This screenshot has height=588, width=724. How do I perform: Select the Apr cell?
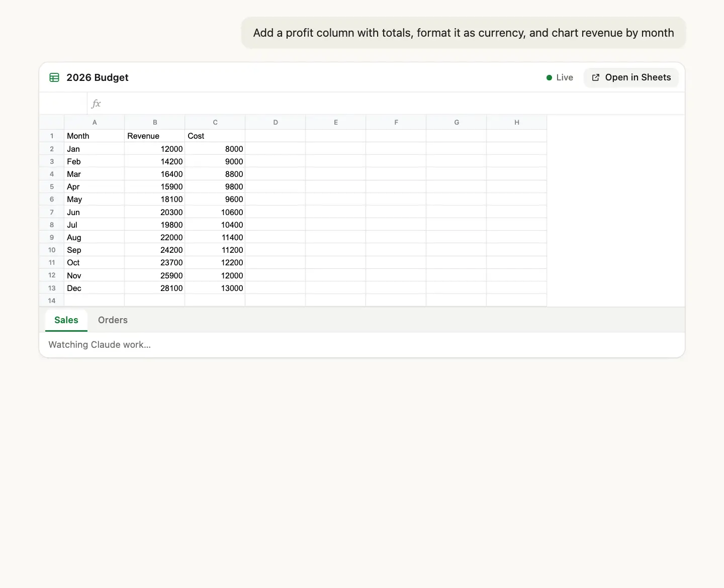pos(95,186)
